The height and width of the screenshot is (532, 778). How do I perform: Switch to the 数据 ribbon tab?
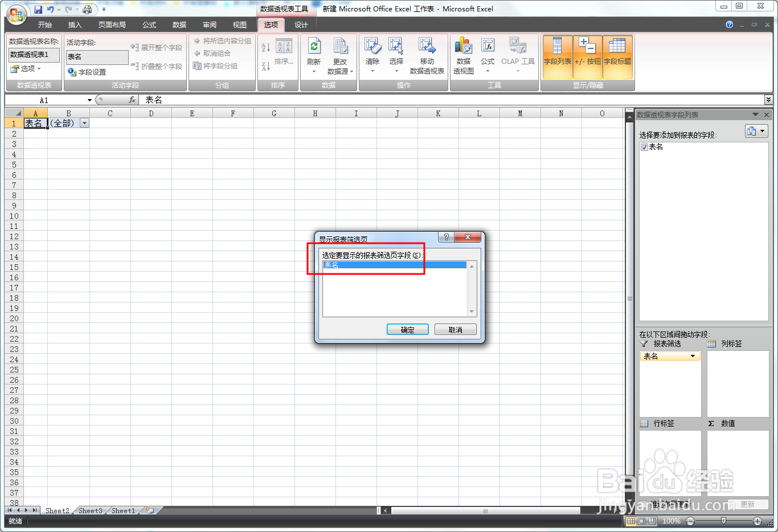pyautogui.click(x=179, y=25)
